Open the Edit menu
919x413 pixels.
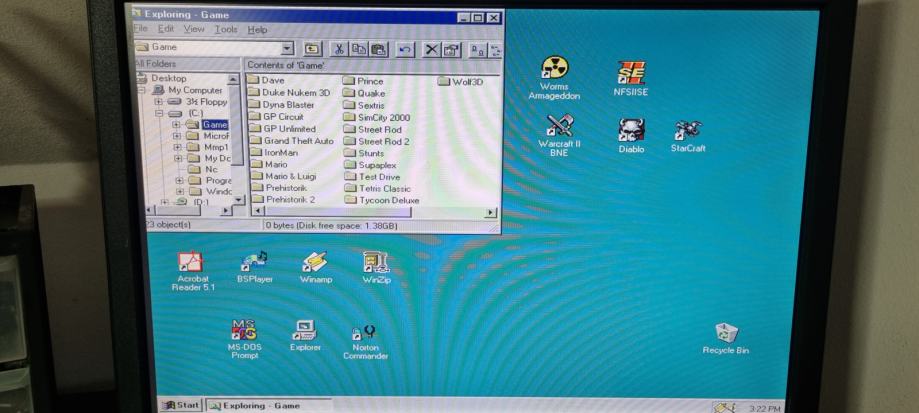tap(166, 29)
